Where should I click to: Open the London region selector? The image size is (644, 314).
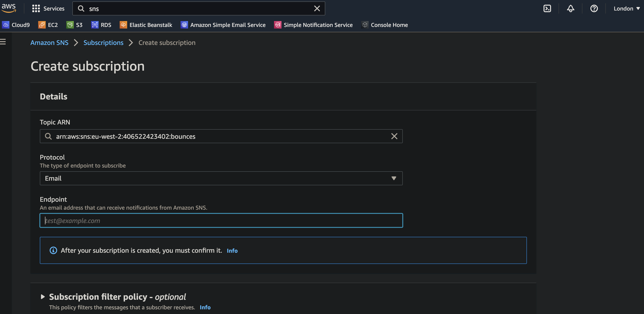626,8
